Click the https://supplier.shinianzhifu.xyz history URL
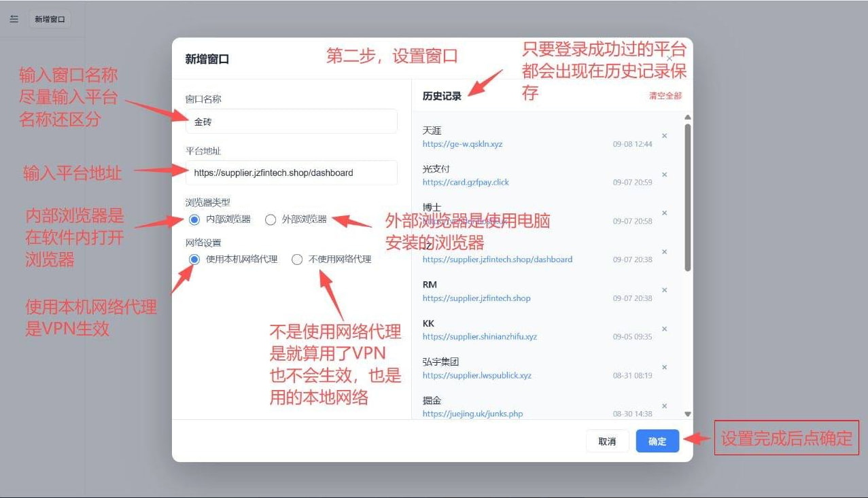 [x=480, y=337]
